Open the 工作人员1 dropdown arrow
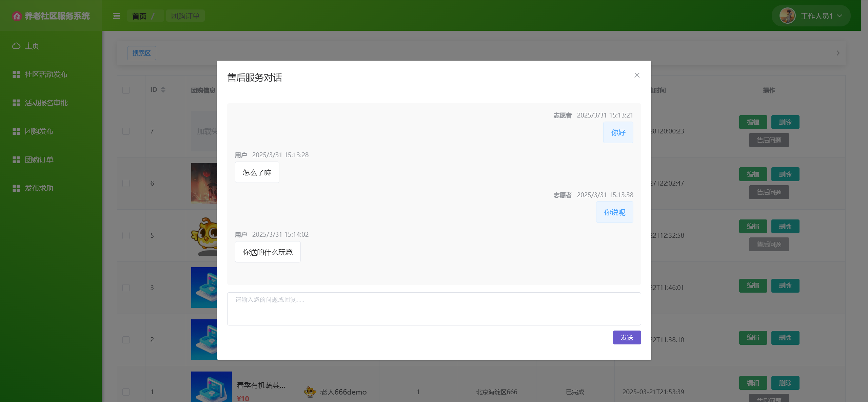This screenshot has width=868, height=402. tap(840, 16)
